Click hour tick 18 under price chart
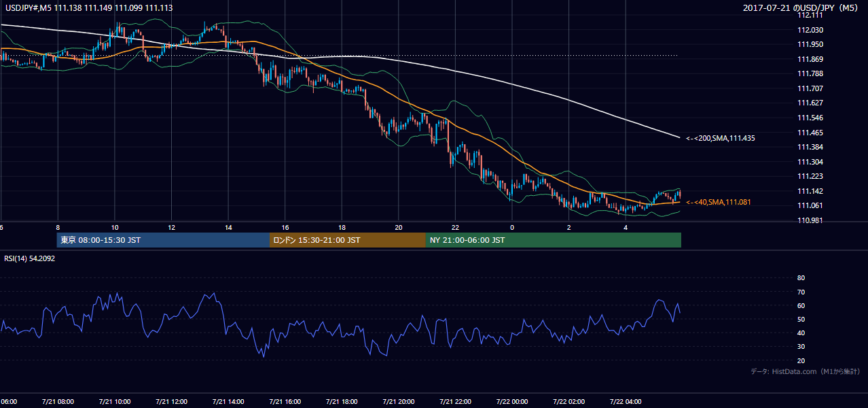The image size is (868, 408). 342,228
